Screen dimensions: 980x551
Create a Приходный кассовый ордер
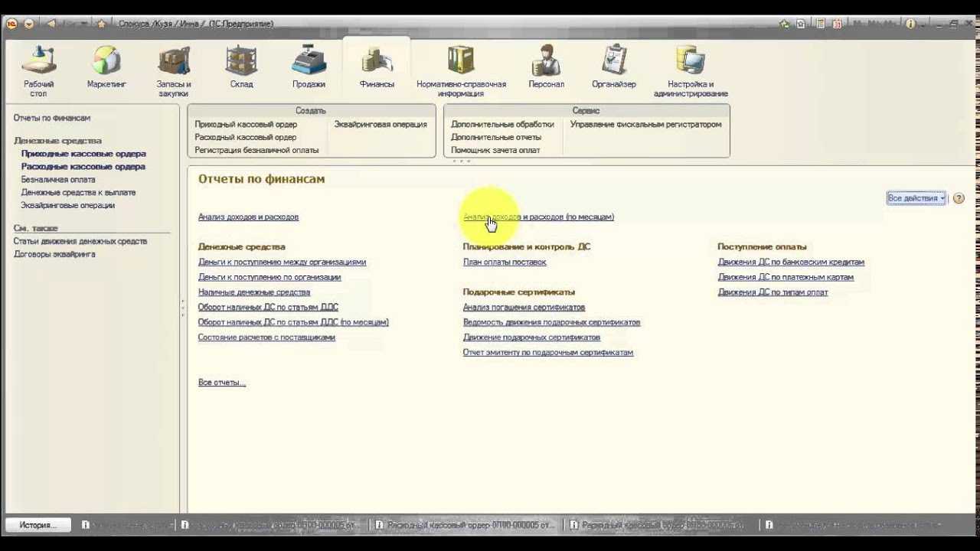tap(246, 124)
